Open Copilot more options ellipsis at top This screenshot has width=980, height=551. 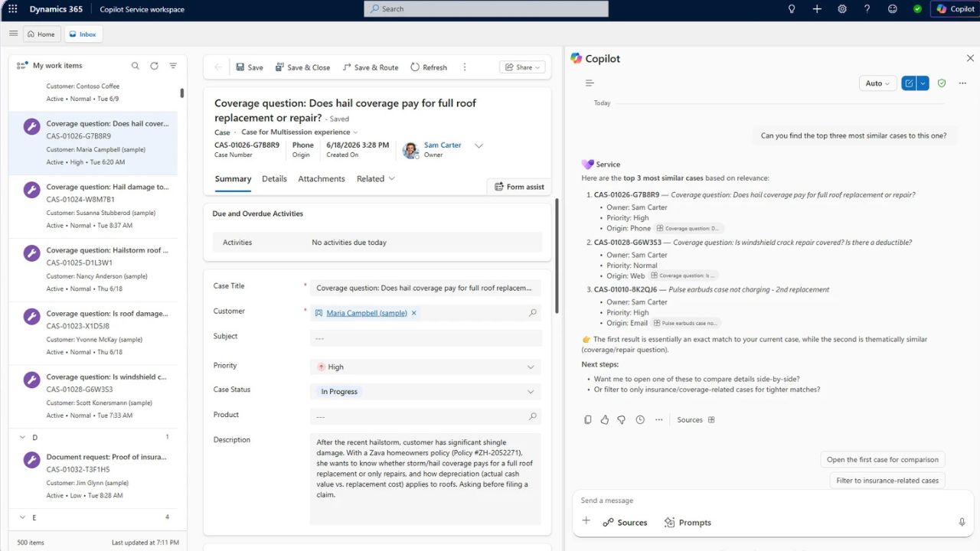coord(962,83)
